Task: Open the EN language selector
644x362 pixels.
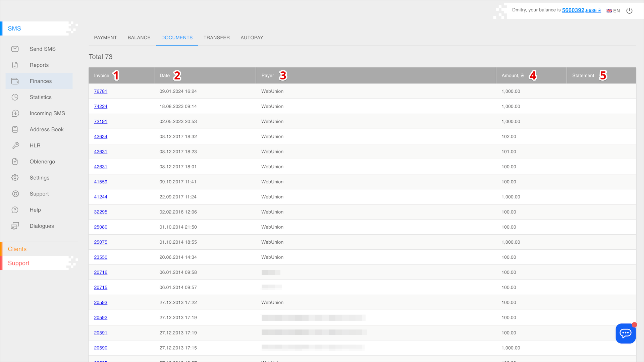Action: tap(613, 11)
